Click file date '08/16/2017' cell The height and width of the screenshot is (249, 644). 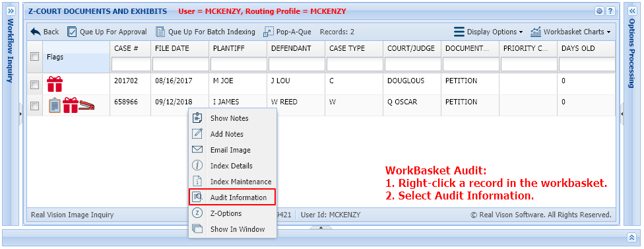click(174, 81)
